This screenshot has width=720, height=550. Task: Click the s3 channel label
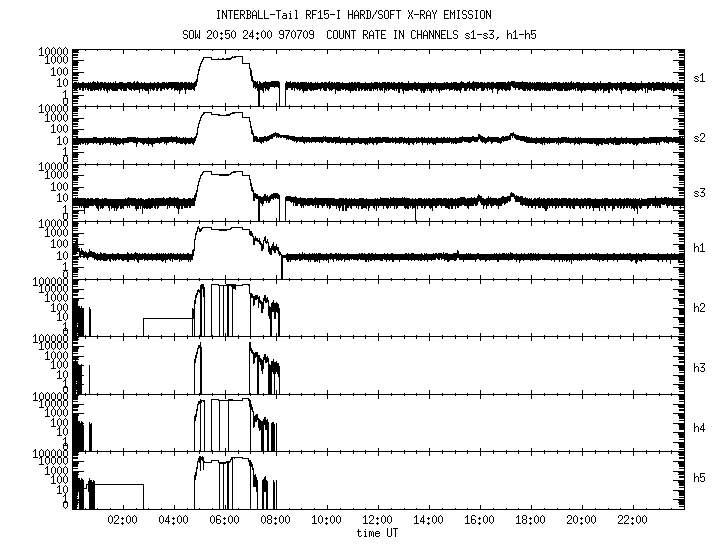coord(699,191)
